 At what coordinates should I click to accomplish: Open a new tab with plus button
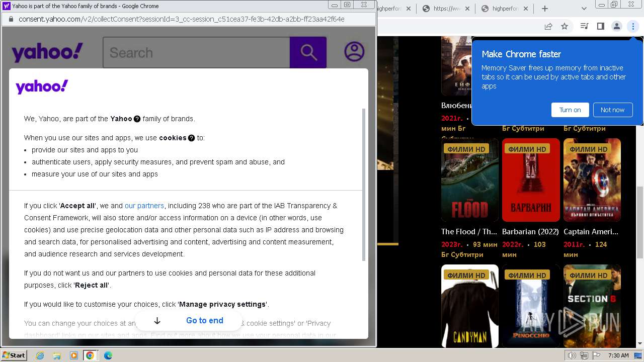click(x=544, y=9)
